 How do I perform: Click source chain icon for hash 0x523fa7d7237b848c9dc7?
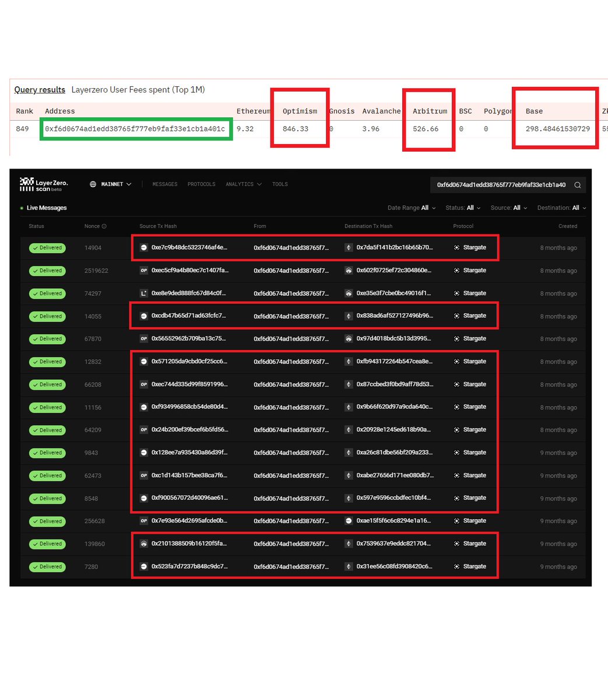tap(144, 566)
